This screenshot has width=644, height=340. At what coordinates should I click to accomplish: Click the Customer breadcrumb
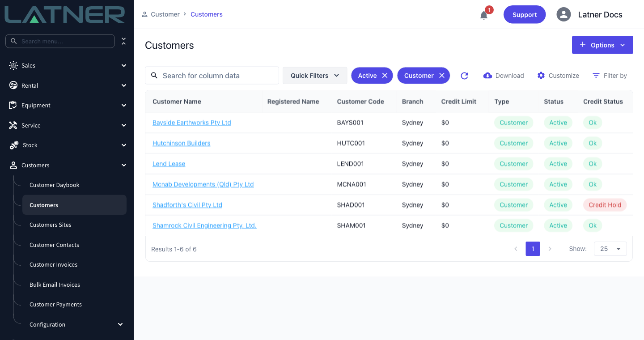(x=165, y=14)
